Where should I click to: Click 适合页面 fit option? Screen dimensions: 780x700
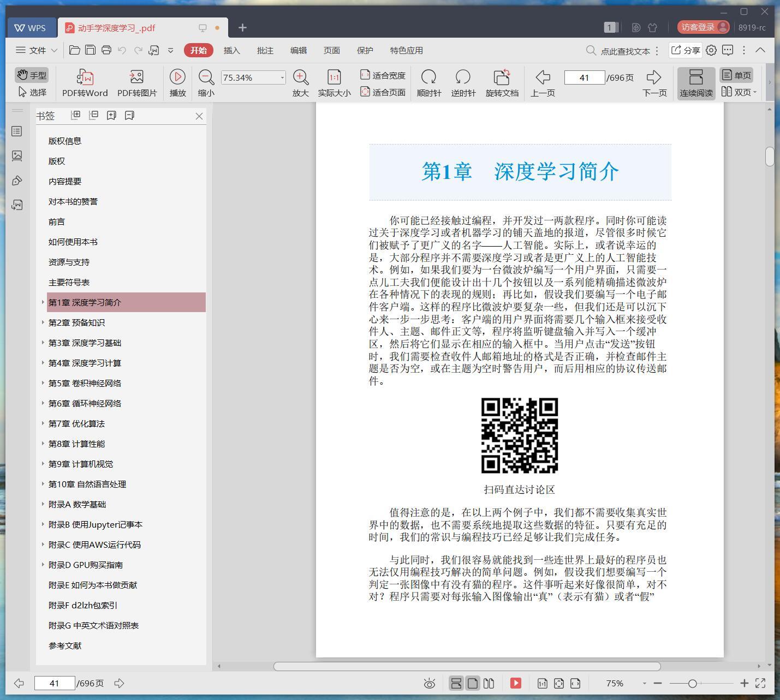tap(383, 92)
